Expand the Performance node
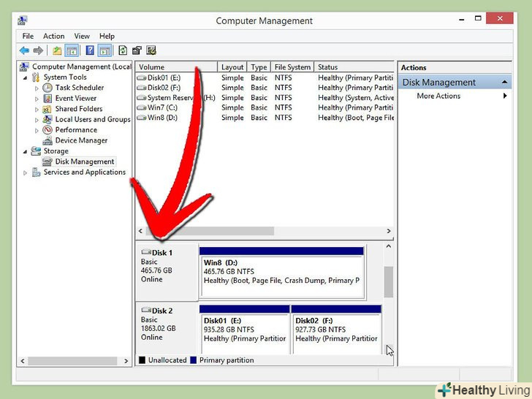Viewport: 532px width, 399px height. pyautogui.click(x=37, y=131)
